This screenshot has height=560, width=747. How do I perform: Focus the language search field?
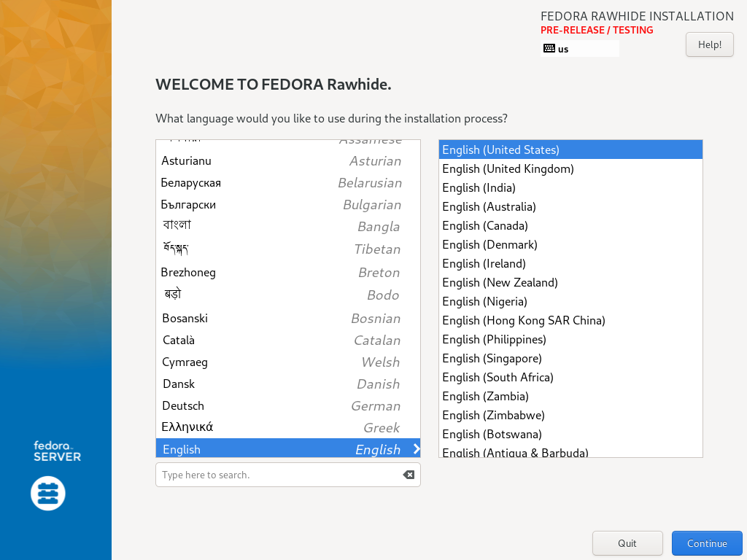click(x=287, y=475)
